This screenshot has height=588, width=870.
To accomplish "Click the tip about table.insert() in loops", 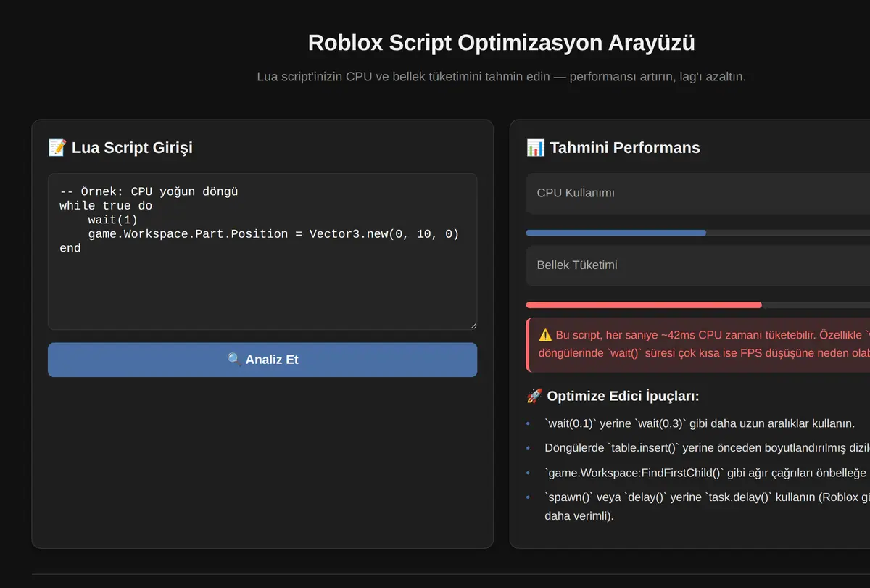I will [x=707, y=448].
